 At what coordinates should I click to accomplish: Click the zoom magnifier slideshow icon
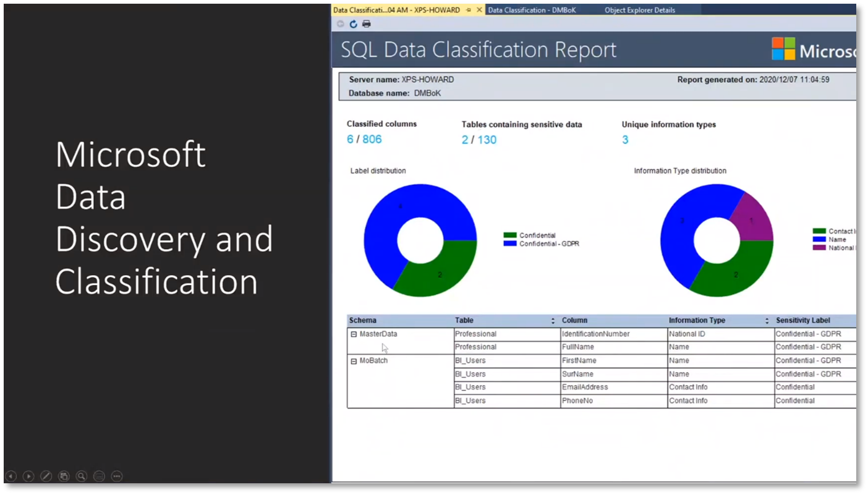pos(81,476)
